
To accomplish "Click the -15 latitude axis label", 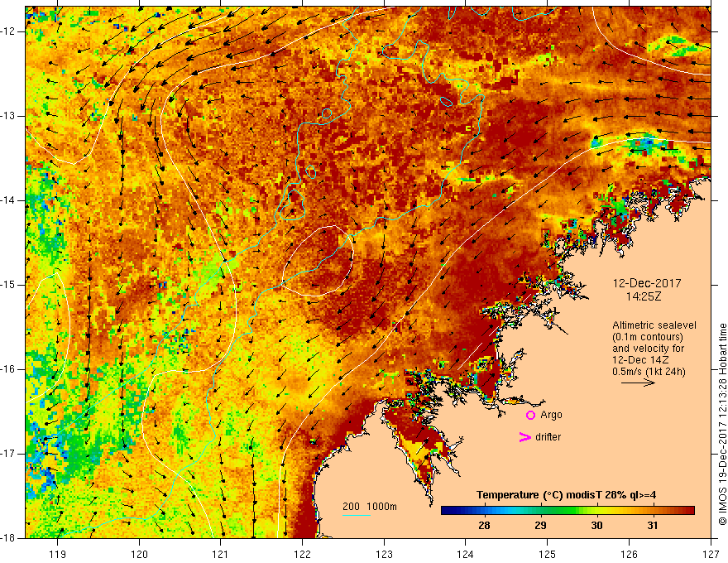I will (x=10, y=284).
